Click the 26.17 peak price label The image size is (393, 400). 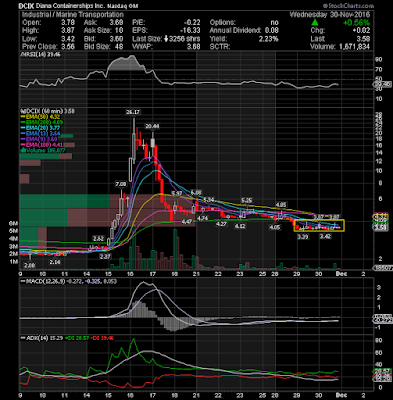(133, 112)
